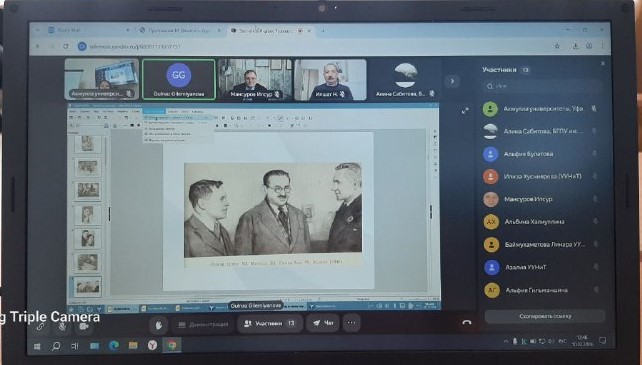
Task: Open Windows search from the taskbar
Action: (56, 346)
